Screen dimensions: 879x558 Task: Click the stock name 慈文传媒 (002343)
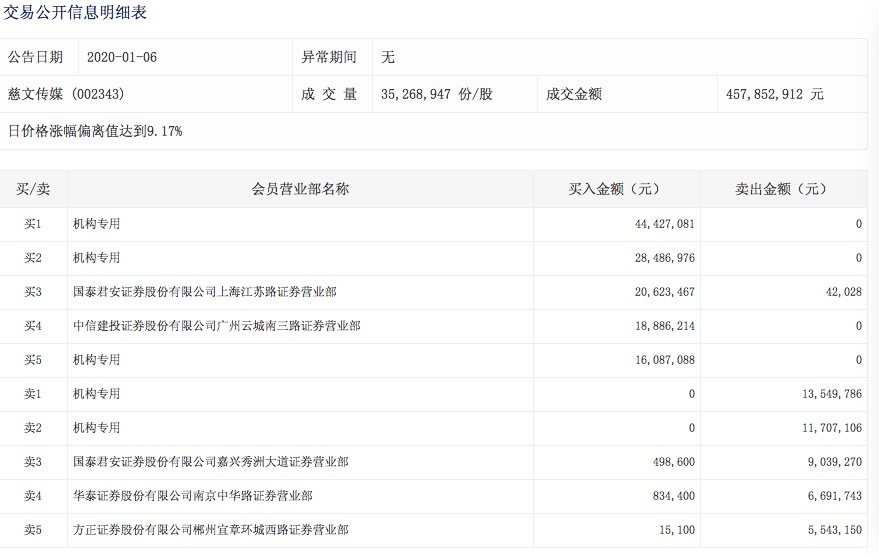point(66,94)
